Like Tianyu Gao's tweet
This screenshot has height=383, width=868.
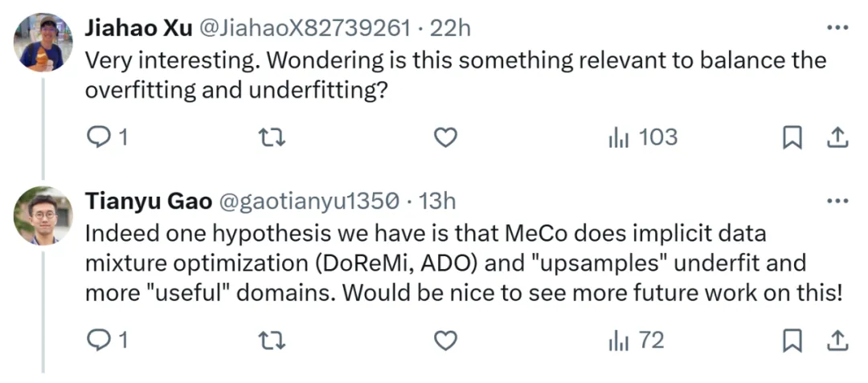(x=444, y=341)
